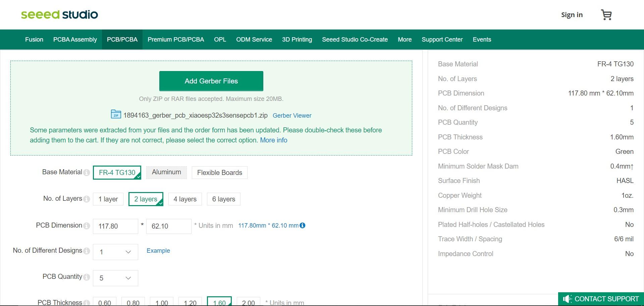Open the Fusion nav item

[34, 40]
